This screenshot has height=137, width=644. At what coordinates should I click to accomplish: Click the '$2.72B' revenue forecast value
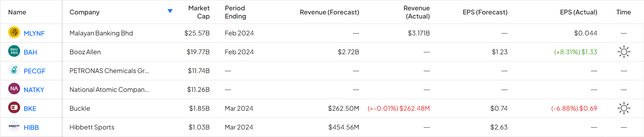coord(348,52)
